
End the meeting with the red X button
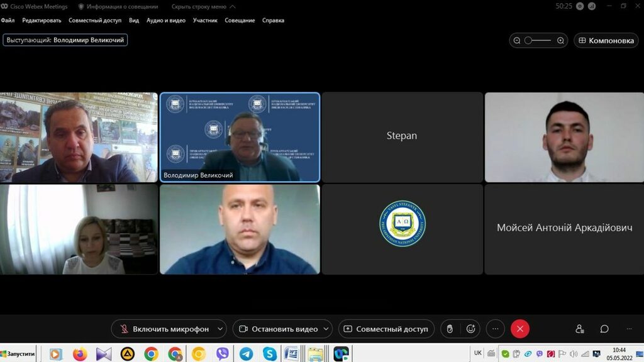[x=520, y=329]
